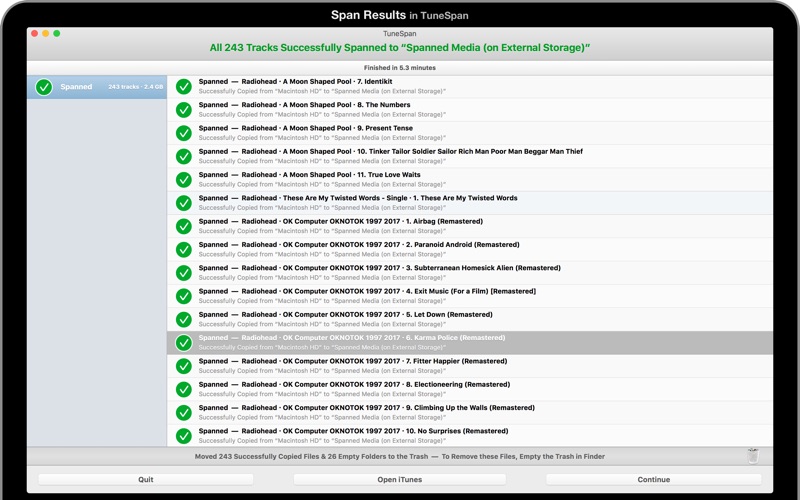Click the checkmark icon for Present Tense row
This screenshot has height=500, width=800.
tap(184, 133)
